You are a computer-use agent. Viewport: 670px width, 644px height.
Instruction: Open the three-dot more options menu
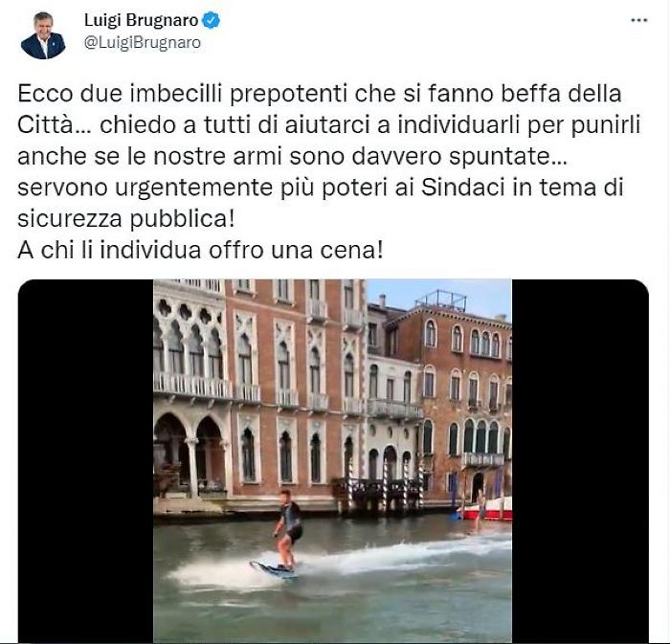(638, 20)
